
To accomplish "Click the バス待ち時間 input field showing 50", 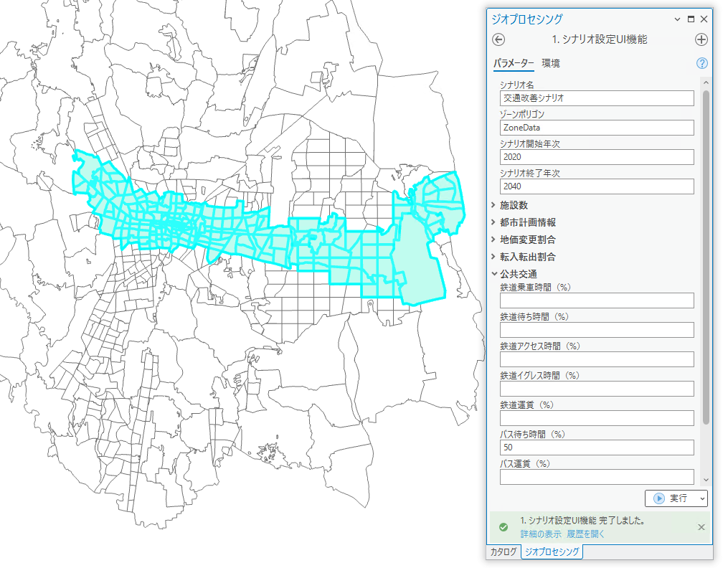I will pos(597,447).
